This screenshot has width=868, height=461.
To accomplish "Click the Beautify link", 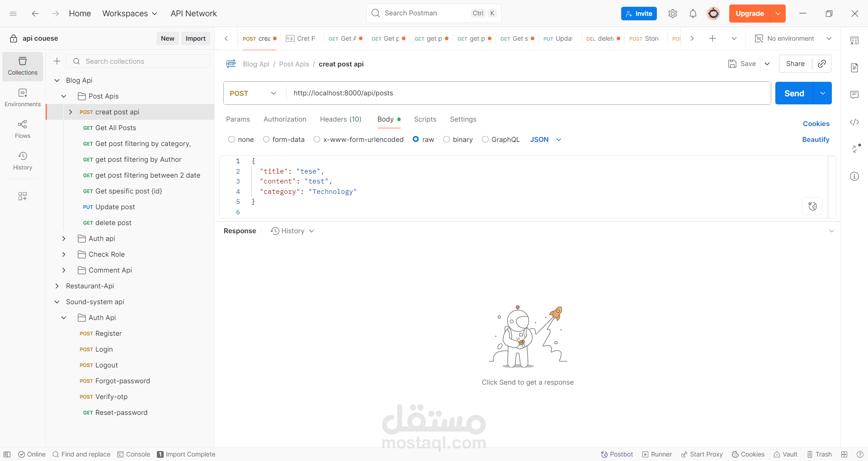I will (x=816, y=140).
